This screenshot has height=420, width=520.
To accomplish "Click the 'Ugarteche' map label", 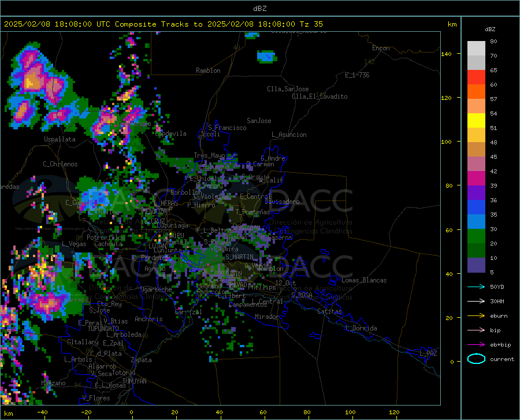I will click(156, 289).
